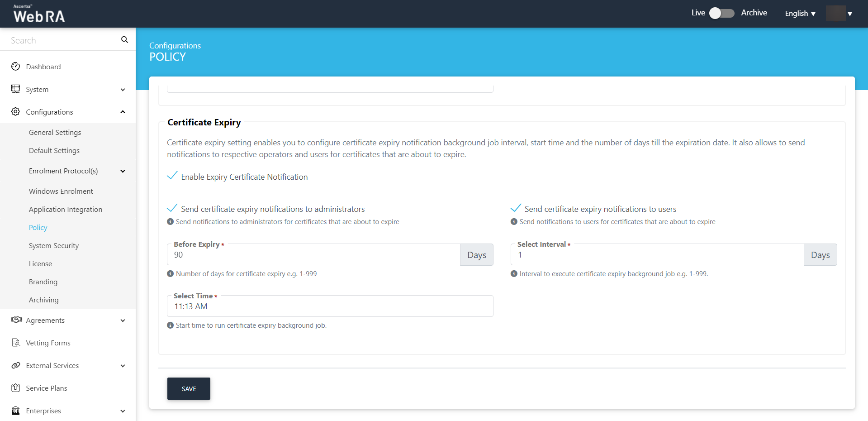Open License page
Image resolution: width=868 pixels, height=421 pixels.
41,263
